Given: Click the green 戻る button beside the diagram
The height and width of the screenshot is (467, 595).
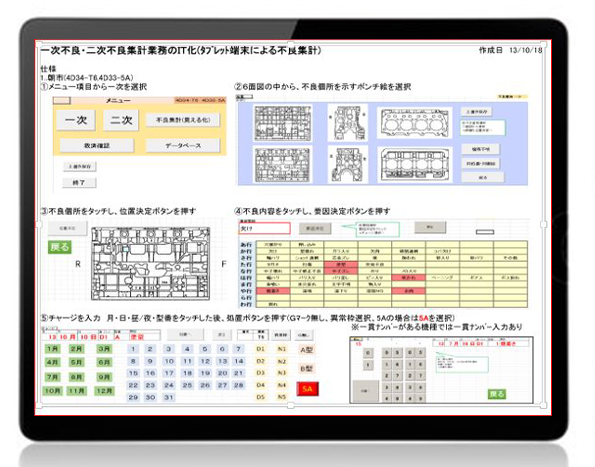Looking at the screenshot, I should coord(60,247).
